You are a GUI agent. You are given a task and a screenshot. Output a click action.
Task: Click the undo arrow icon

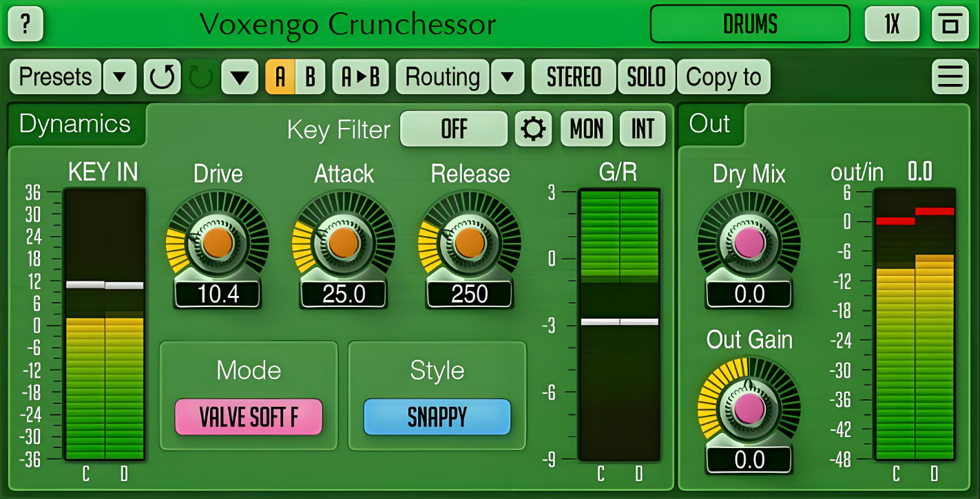coord(163,76)
